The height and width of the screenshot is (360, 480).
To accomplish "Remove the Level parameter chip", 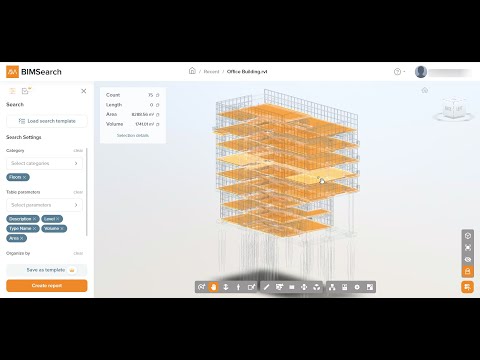I will point(58,219).
